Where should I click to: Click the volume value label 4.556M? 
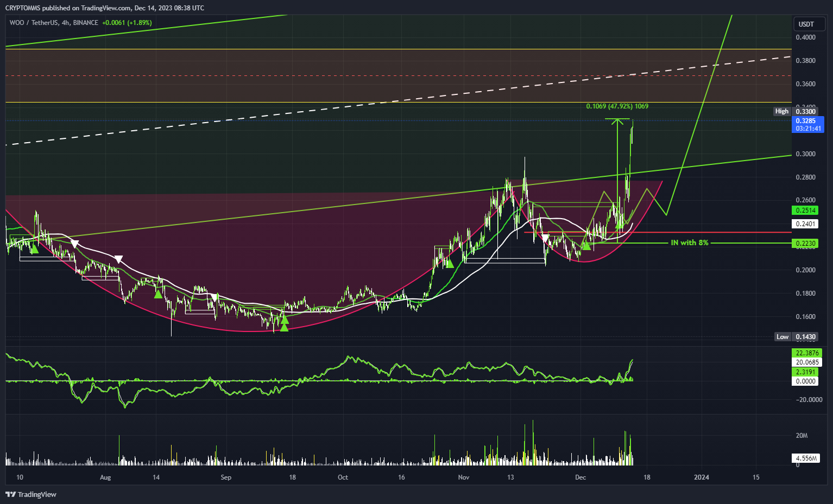pyautogui.click(x=806, y=458)
